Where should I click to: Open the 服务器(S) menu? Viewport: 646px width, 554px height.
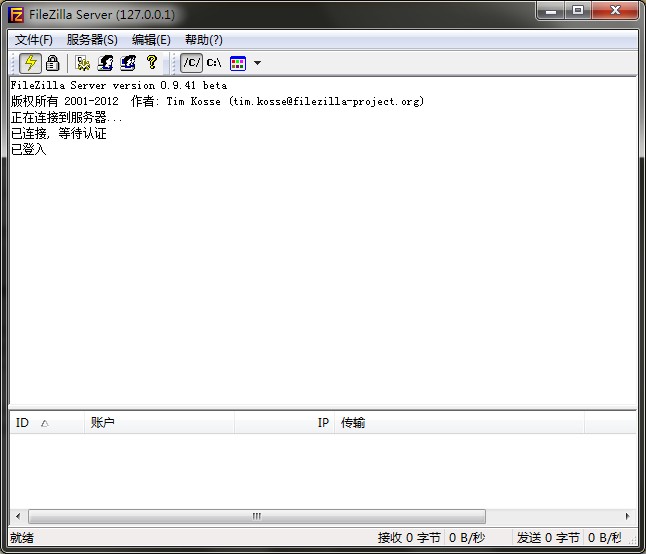(92, 40)
